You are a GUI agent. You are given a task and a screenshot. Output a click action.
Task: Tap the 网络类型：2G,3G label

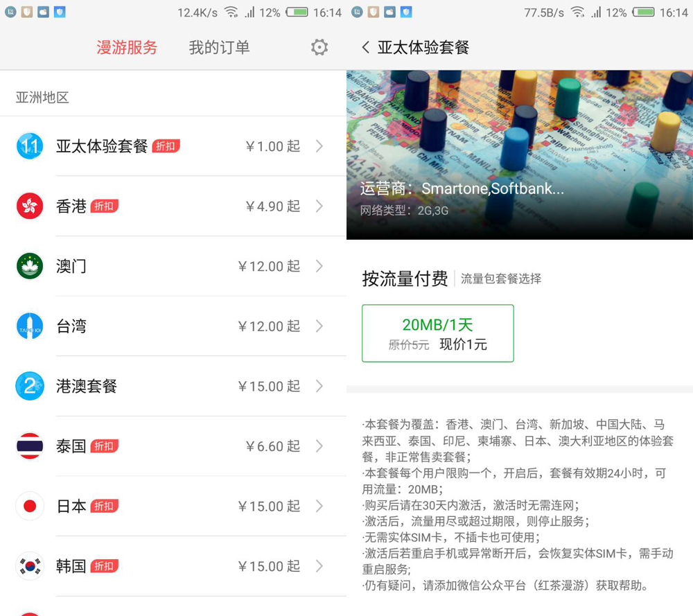point(404,211)
